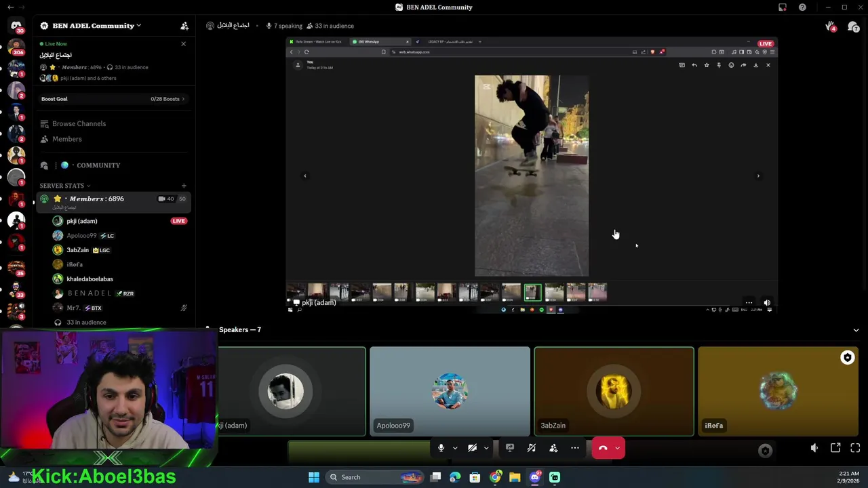Switch to LEGACY RP tab in the streamed browser

pyautogui.click(x=445, y=41)
